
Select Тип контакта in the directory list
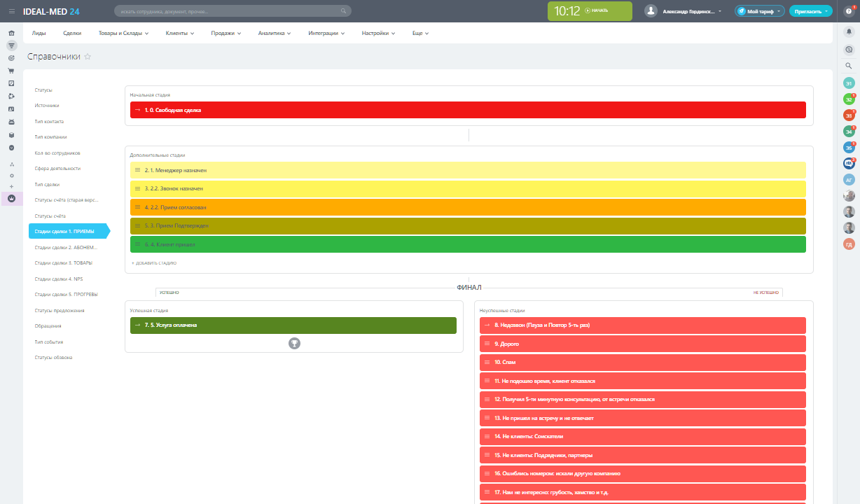click(49, 121)
